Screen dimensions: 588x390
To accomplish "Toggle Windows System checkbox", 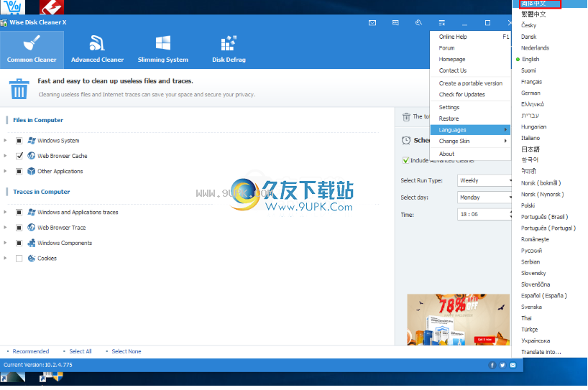I will 19,141.
